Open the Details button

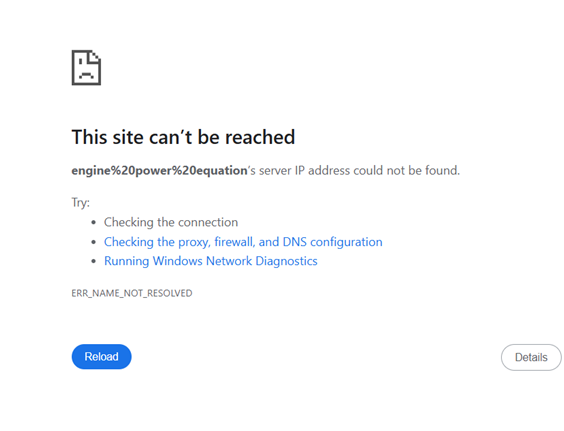(x=531, y=357)
